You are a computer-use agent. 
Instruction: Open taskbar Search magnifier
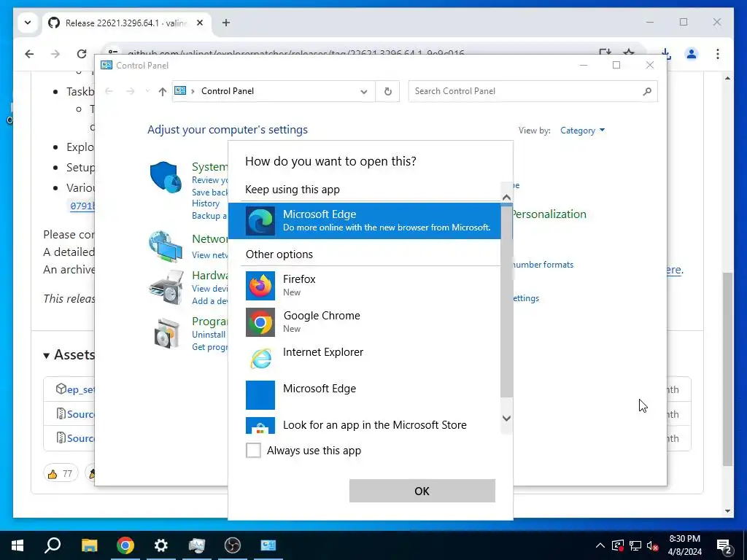pyautogui.click(x=53, y=545)
